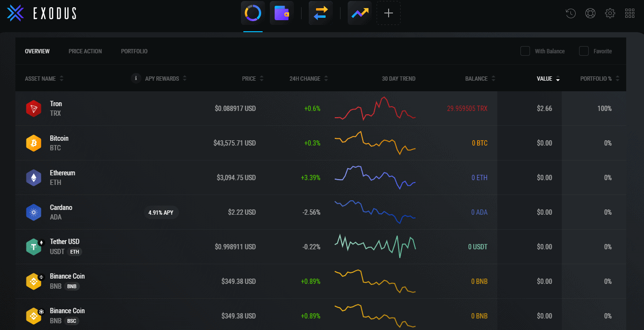Click the Tether price $0.998911 USD
Image resolution: width=644 pixels, height=330 pixels.
click(235, 247)
